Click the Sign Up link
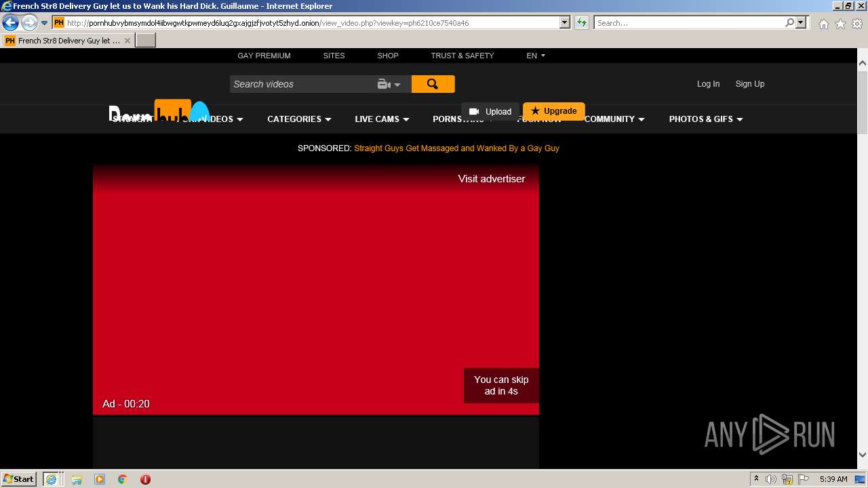This screenshot has height=488, width=868. click(750, 84)
